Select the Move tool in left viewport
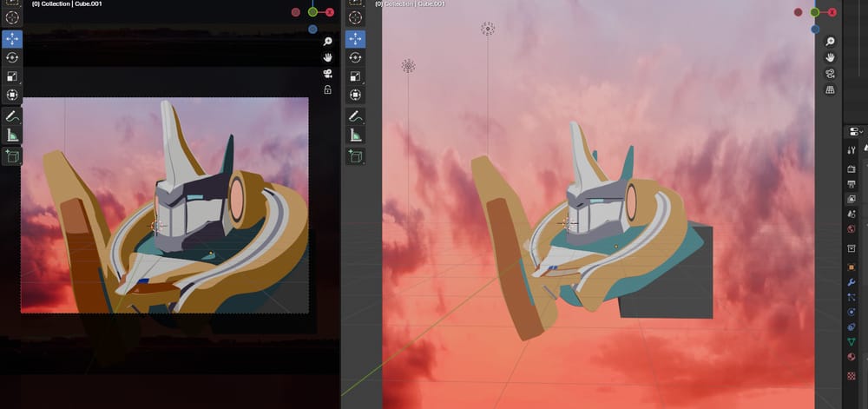This screenshot has height=409, width=868. point(12,39)
